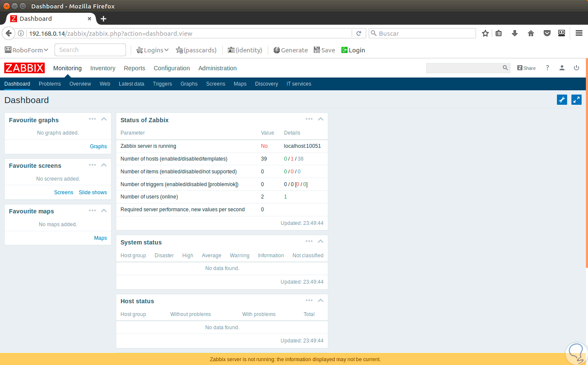Collapse the Favourite graphs widget

tap(103, 119)
